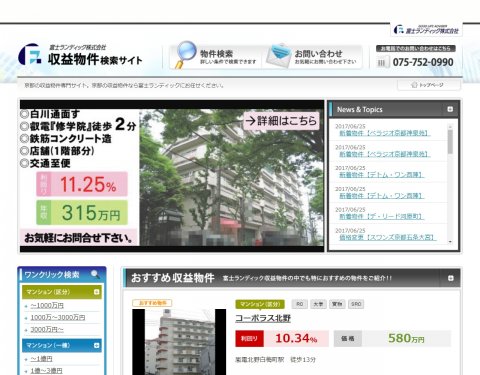Click the search icon in ワンクリック検索 header
The image size is (480, 375).
(x=95, y=274)
